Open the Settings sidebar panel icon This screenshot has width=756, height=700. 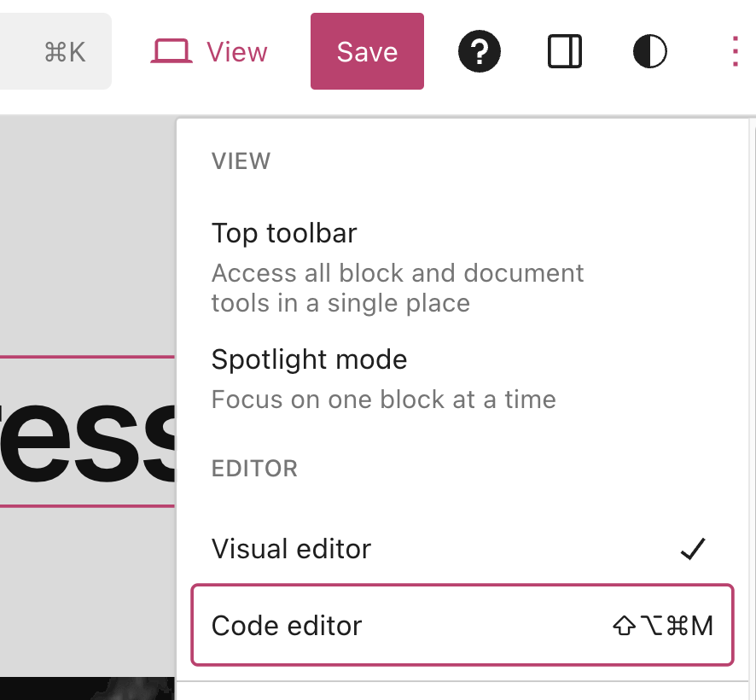coord(564,51)
